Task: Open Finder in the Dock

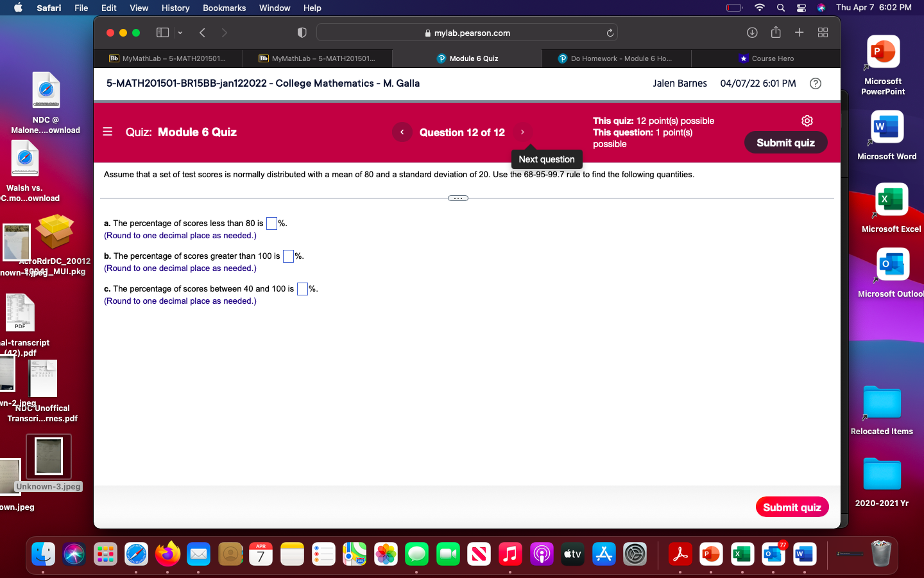Action: 43,554
